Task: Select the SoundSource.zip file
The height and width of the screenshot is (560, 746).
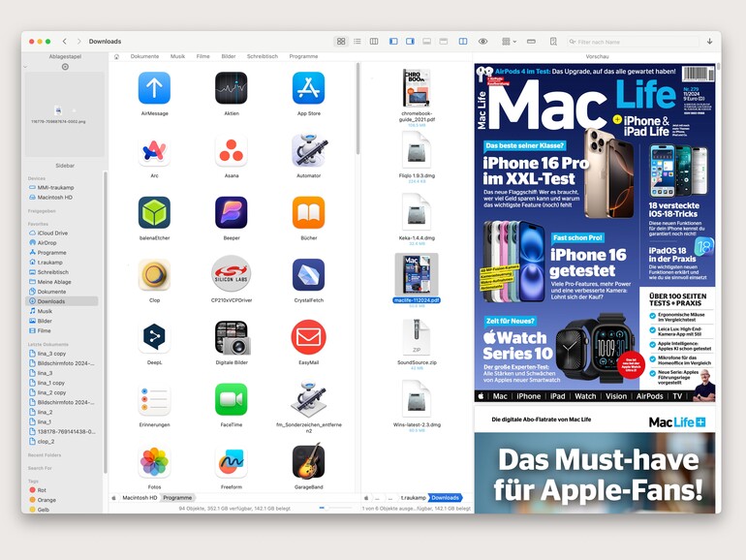Action: pos(417,337)
